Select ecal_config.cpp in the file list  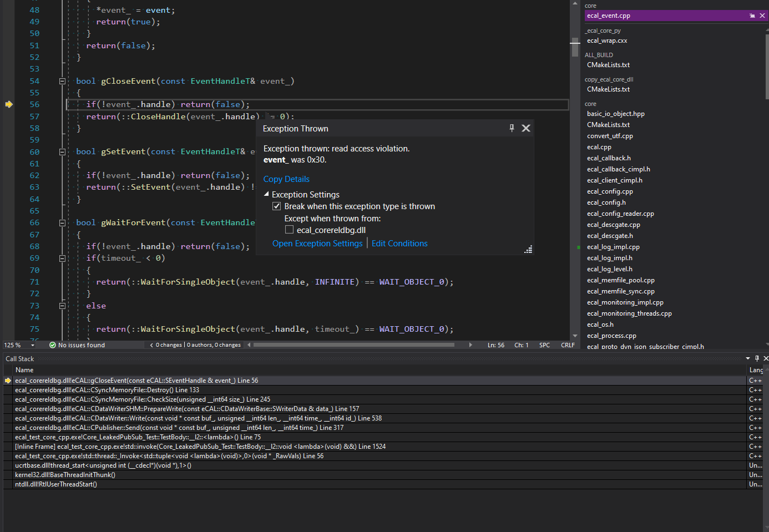click(610, 191)
